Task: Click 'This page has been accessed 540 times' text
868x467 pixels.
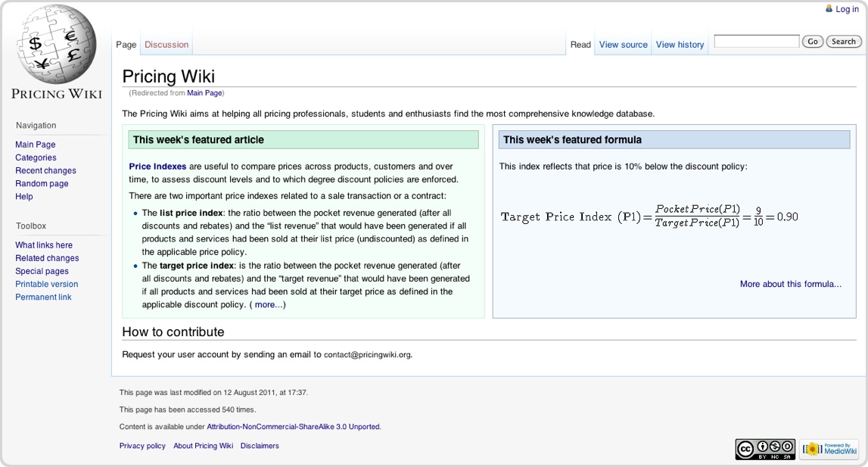Action: click(188, 410)
